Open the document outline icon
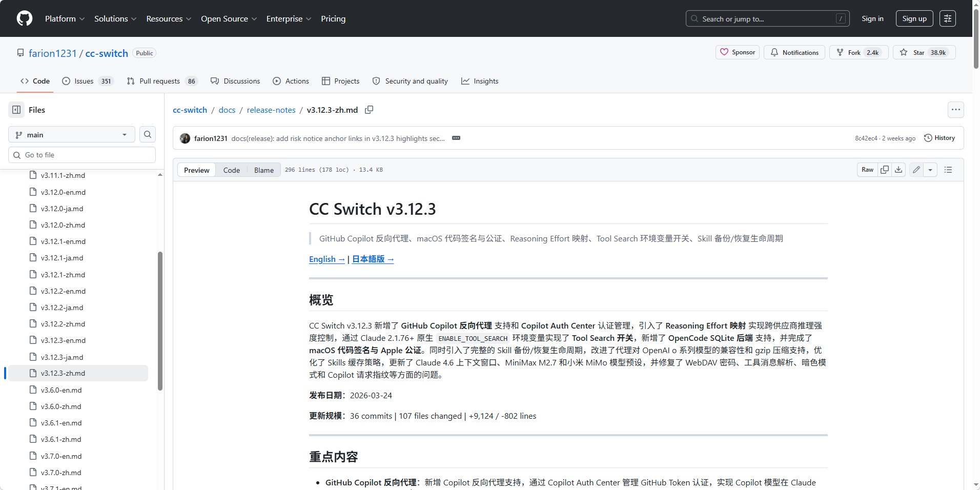The height and width of the screenshot is (490, 980). click(948, 170)
